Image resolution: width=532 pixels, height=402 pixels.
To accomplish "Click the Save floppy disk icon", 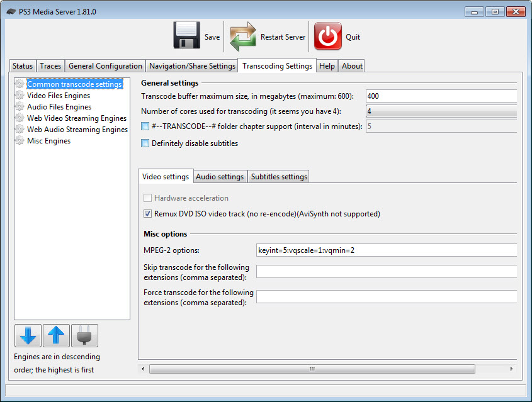I will [x=186, y=35].
